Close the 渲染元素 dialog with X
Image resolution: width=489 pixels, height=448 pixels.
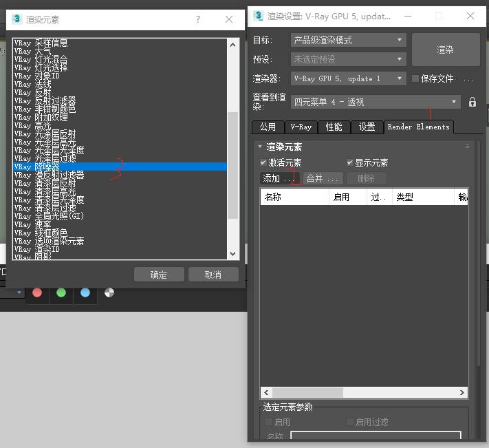point(229,20)
